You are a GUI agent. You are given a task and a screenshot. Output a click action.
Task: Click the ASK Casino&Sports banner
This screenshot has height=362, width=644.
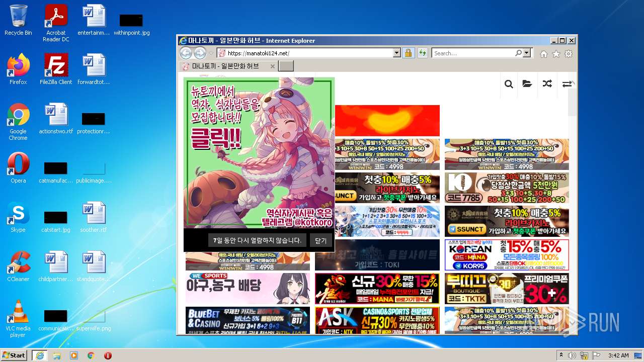click(x=377, y=320)
